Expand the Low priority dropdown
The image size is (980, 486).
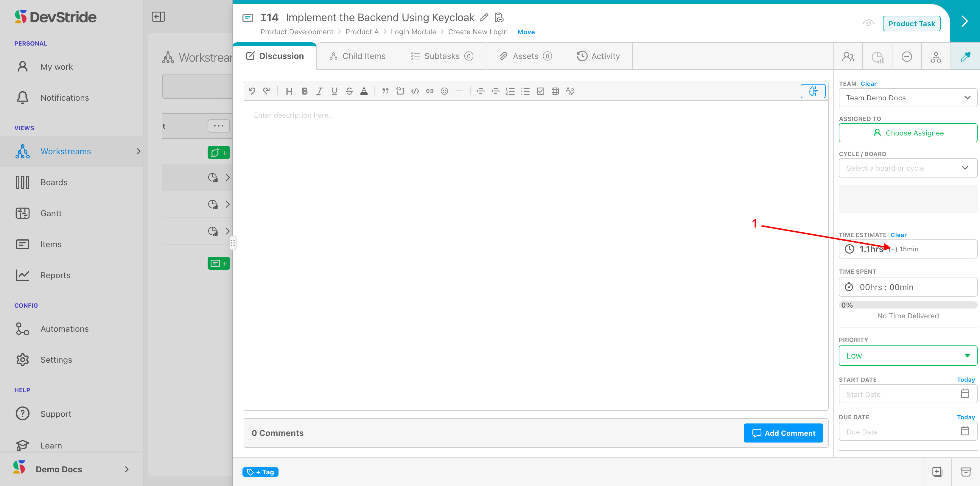(907, 356)
